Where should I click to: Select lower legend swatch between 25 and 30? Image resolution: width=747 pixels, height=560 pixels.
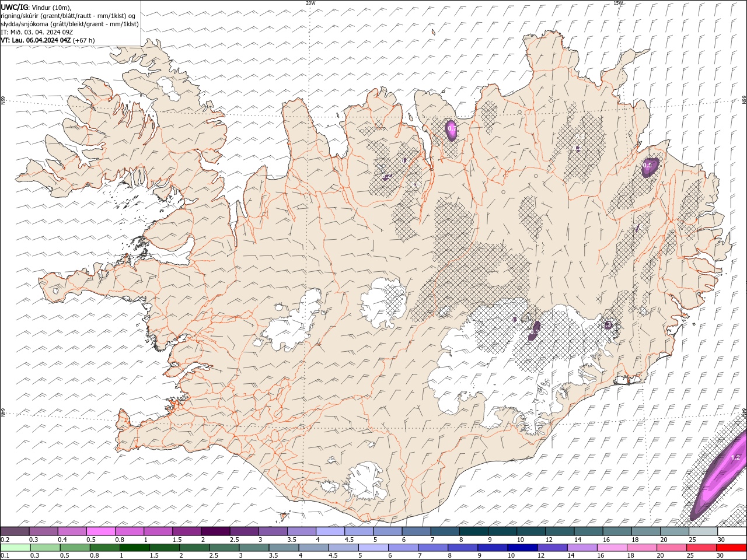700,548
